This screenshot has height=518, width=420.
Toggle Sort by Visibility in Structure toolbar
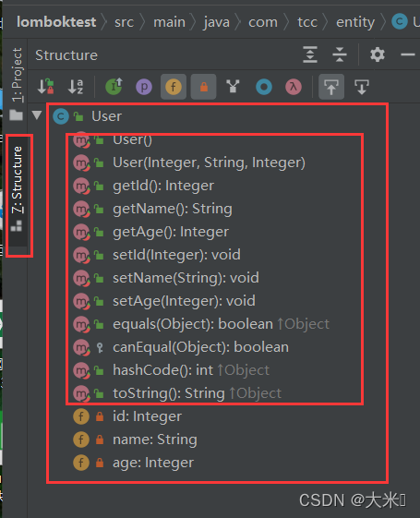[45, 87]
